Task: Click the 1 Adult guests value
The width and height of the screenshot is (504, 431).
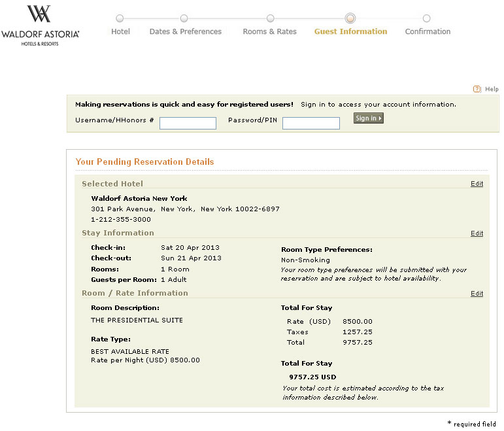Action: pyautogui.click(x=174, y=279)
